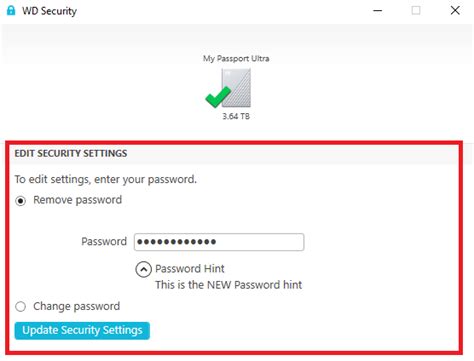The height and width of the screenshot is (361, 474).
Task: Click the WD Security lock icon
Action: [11, 10]
